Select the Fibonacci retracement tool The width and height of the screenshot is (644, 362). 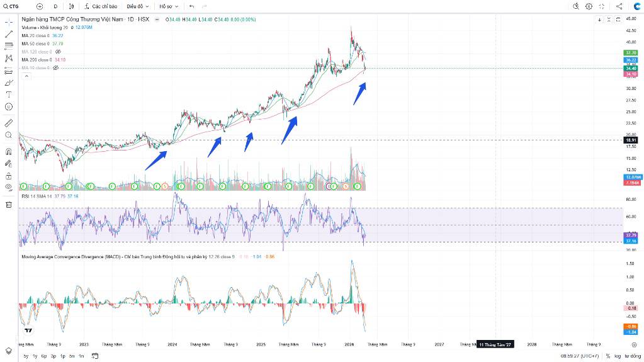point(9,46)
